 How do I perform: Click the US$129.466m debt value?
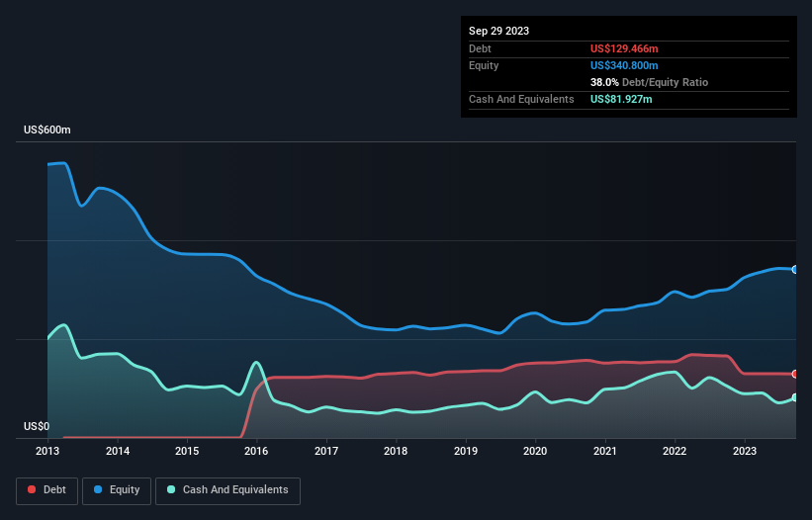pyautogui.click(x=624, y=48)
